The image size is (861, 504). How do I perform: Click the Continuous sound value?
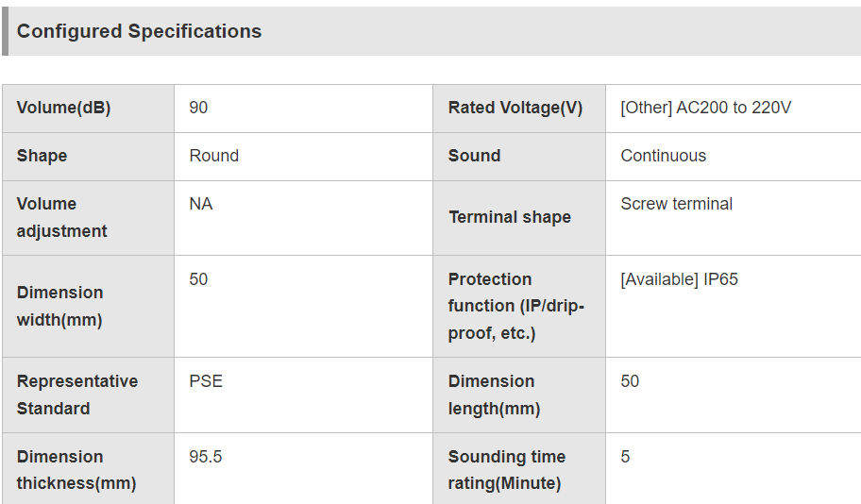[663, 156]
